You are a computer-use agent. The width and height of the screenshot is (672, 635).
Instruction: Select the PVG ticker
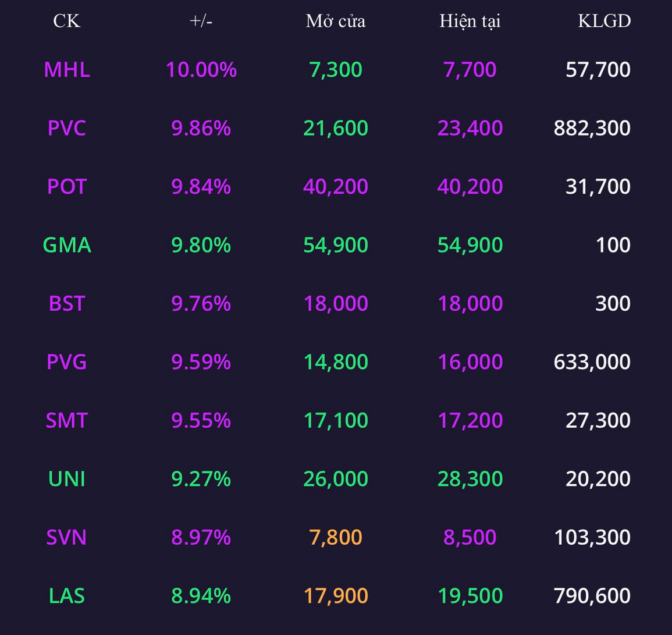(x=67, y=362)
